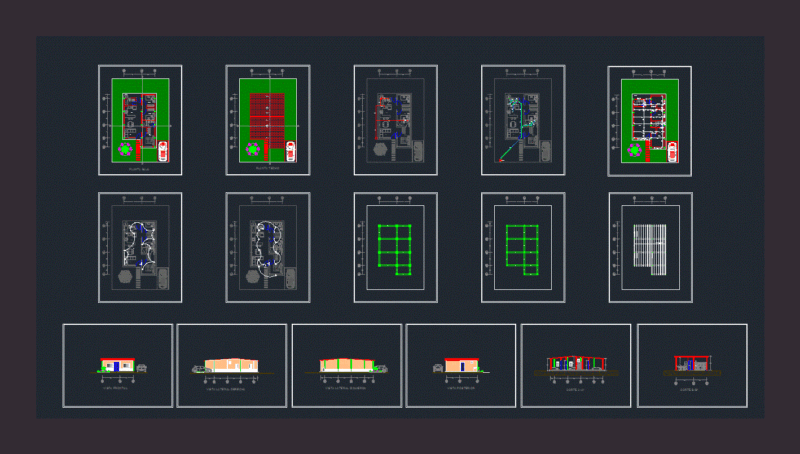Select the green lot plan with red walls
800x454 pixels.
(x=649, y=121)
